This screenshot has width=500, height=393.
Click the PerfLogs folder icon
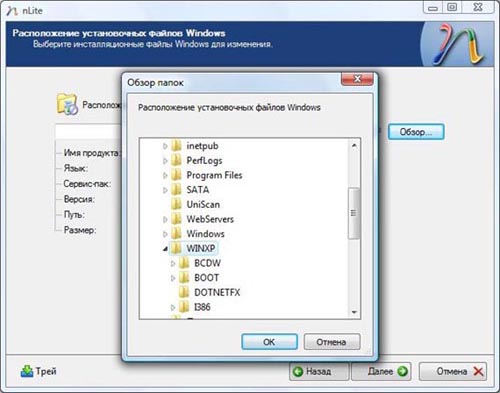coord(176,160)
